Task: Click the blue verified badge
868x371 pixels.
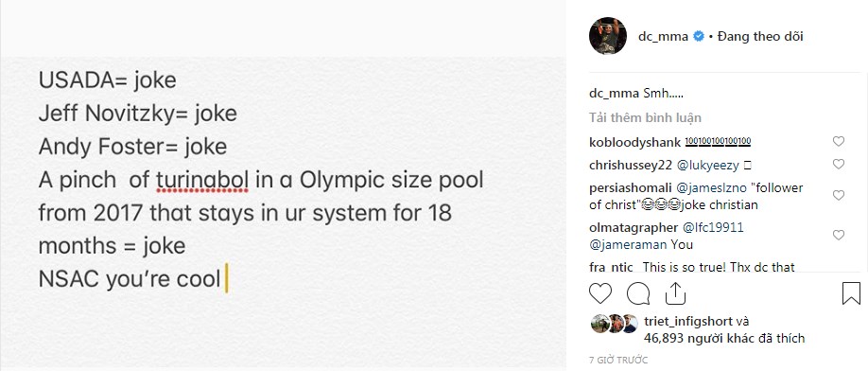Action: click(699, 37)
